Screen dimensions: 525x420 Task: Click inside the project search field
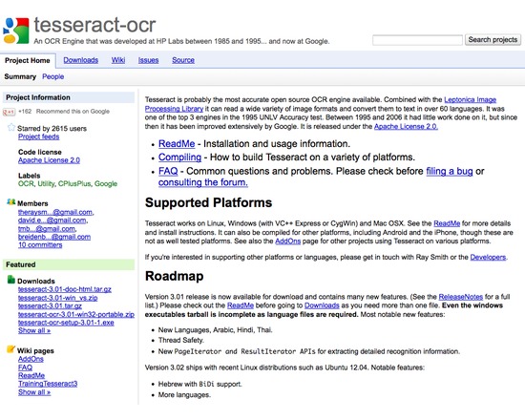click(417, 40)
